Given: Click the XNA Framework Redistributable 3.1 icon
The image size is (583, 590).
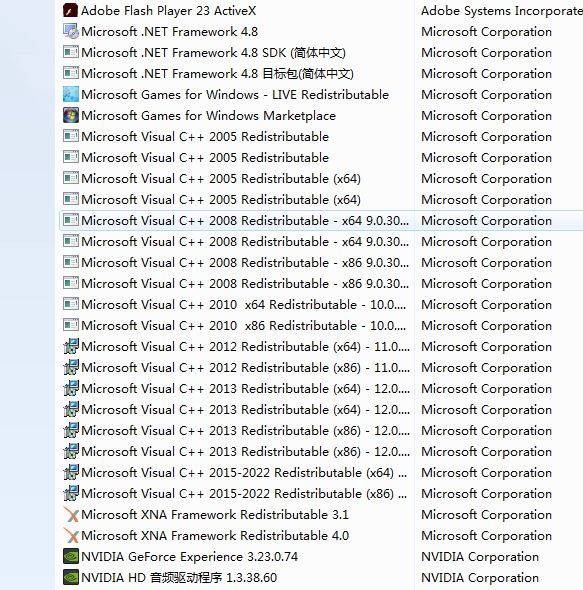Looking at the screenshot, I should pyautogui.click(x=70, y=514).
